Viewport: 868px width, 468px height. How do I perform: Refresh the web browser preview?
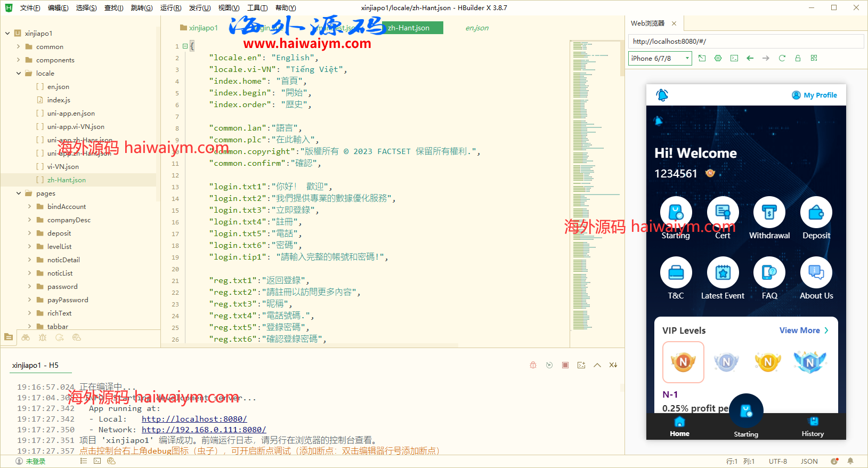tap(782, 58)
